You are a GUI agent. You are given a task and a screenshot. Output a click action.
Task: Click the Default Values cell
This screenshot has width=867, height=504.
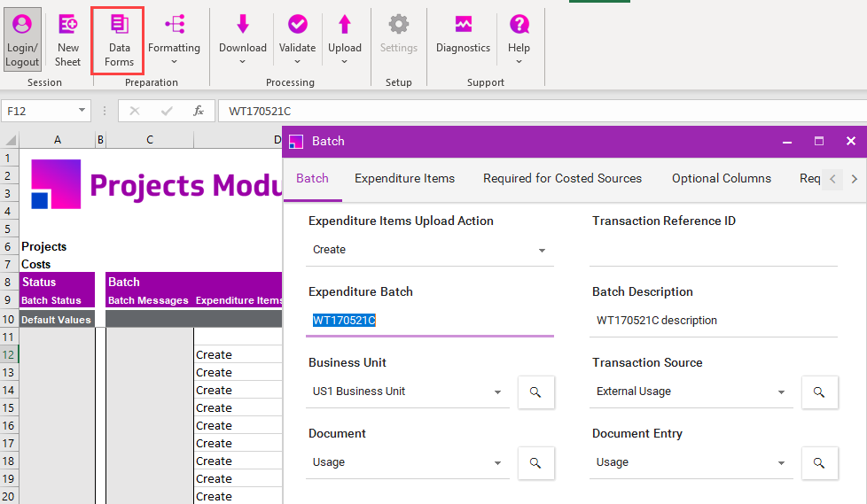pos(57,320)
